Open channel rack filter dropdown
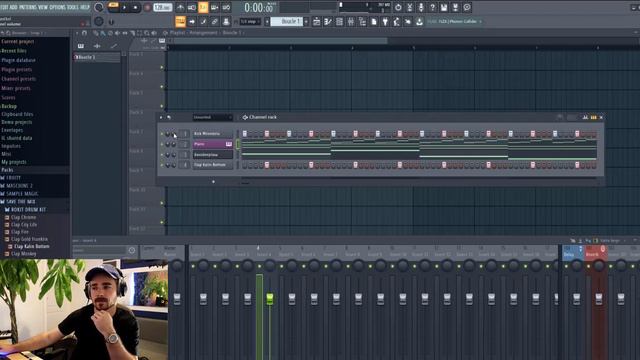Screen dimensions: 640x360 coord(212,118)
